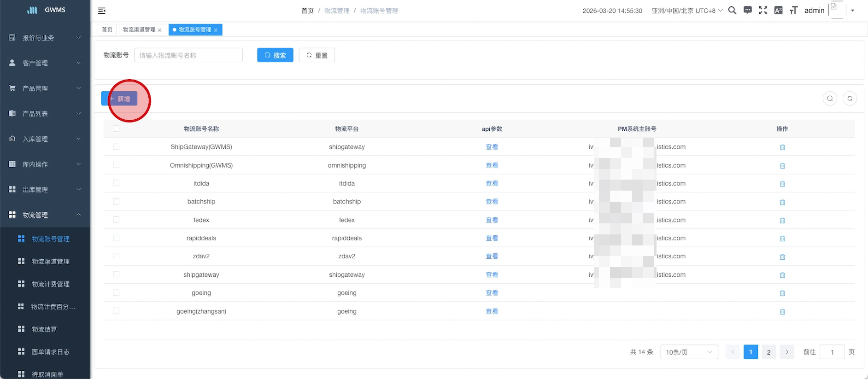The width and height of the screenshot is (868, 379).
Task: Toggle fullscreen mode icon
Action: [x=763, y=11]
